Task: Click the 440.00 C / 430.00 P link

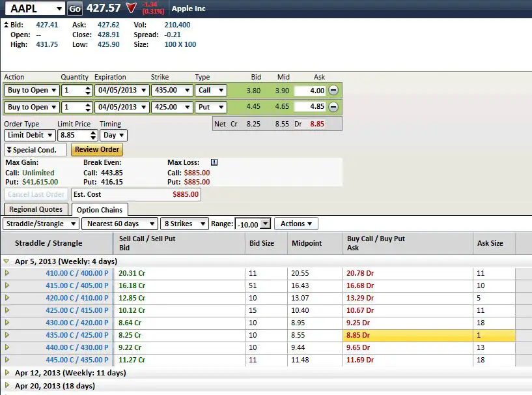Action: (77, 347)
